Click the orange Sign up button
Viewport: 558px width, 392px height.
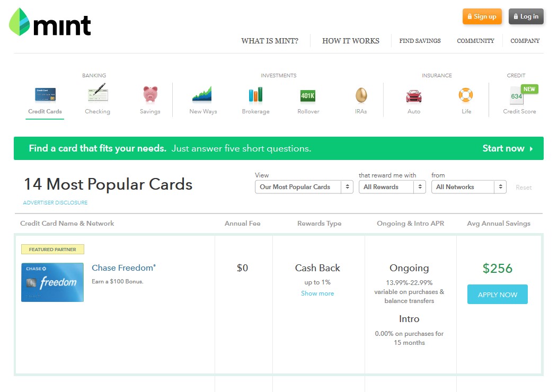[x=482, y=16]
